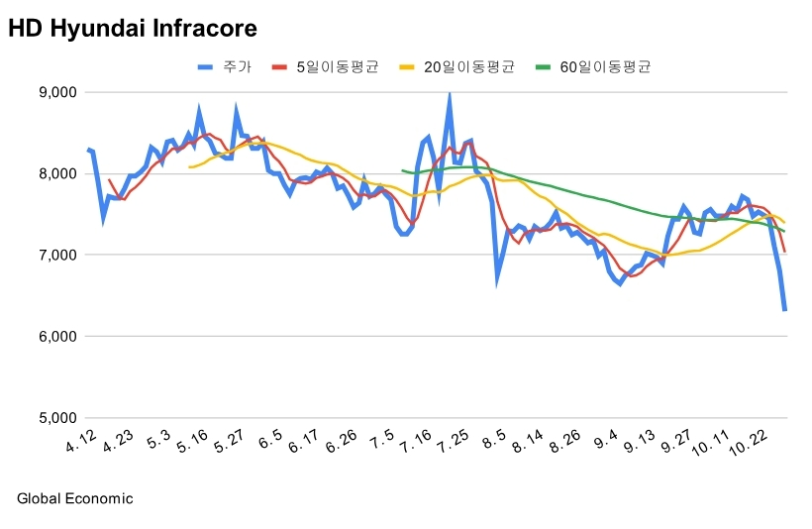Click the start of the green 60-day line
The height and width of the screenshot is (529, 812).
coord(403,170)
